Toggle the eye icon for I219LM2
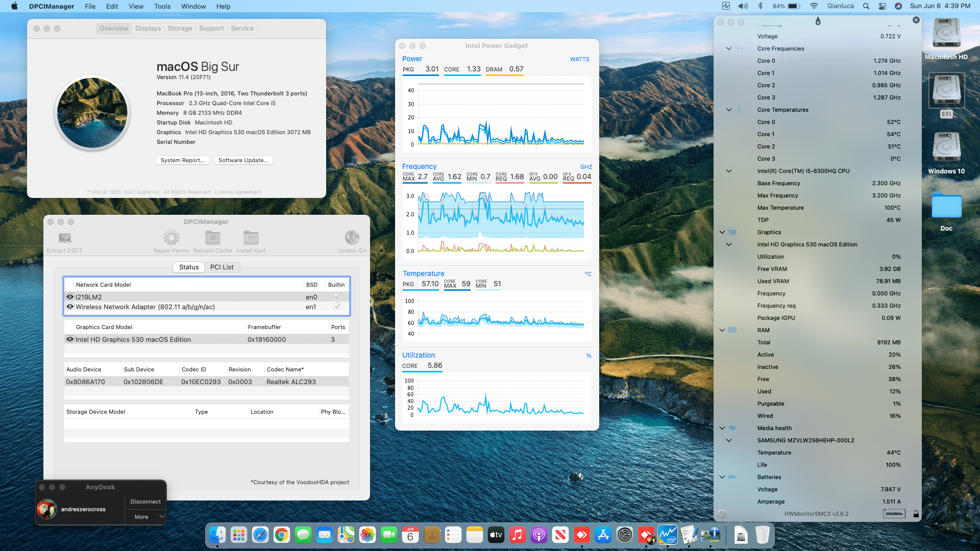 click(x=70, y=297)
